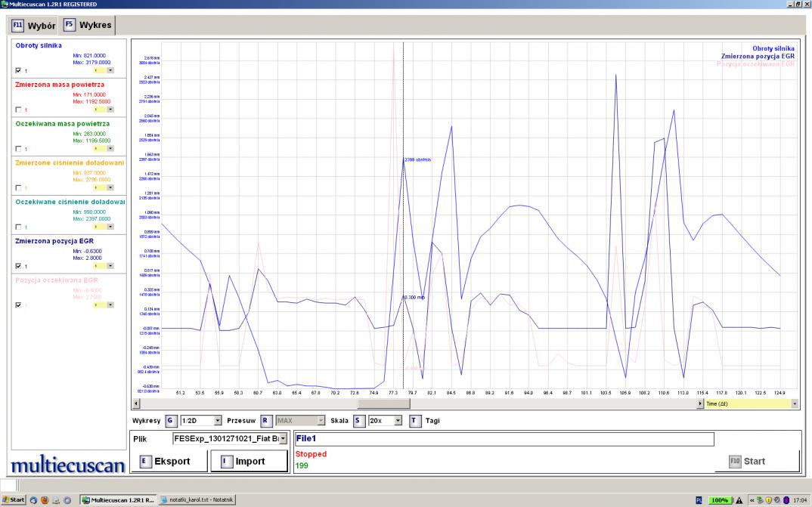Open the Obroty silnika yellow dropdown
The image size is (812, 507).
pos(104,70)
